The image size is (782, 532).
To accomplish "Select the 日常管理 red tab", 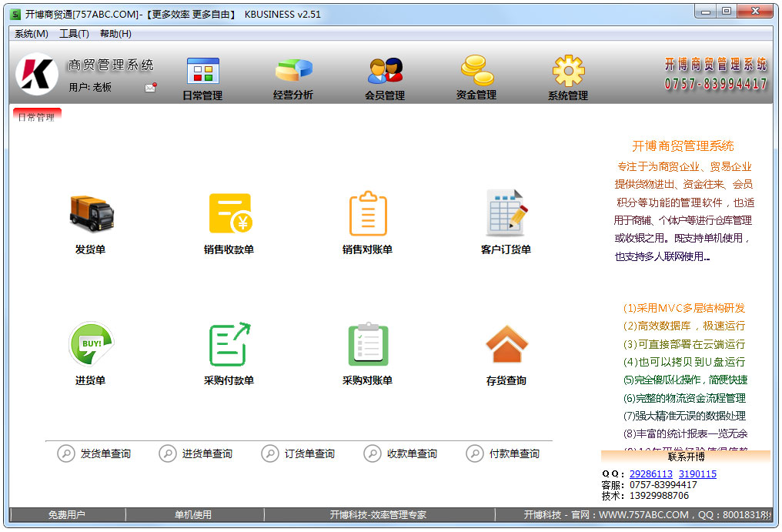I will coord(36,117).
